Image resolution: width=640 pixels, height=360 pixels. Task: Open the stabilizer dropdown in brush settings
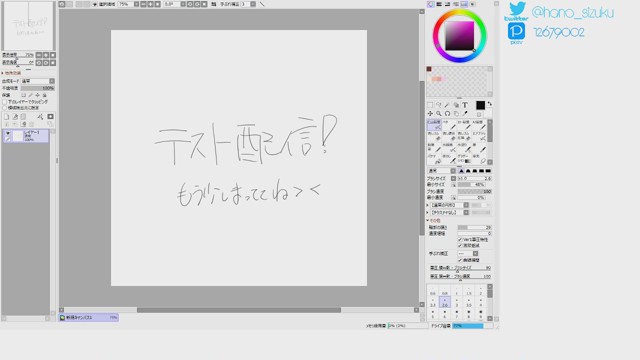[x=468, y=253]
